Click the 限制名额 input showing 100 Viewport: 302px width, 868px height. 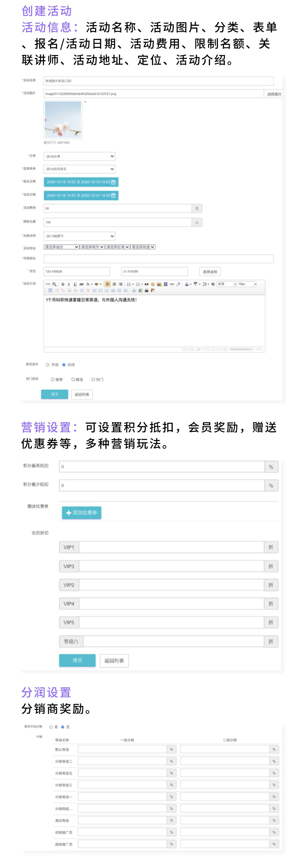118,222
